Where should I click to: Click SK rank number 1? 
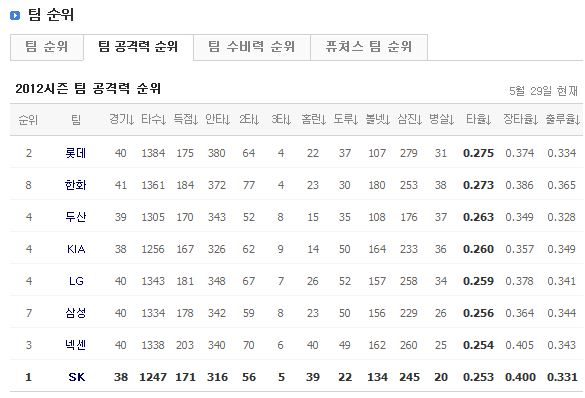point(28,377)
